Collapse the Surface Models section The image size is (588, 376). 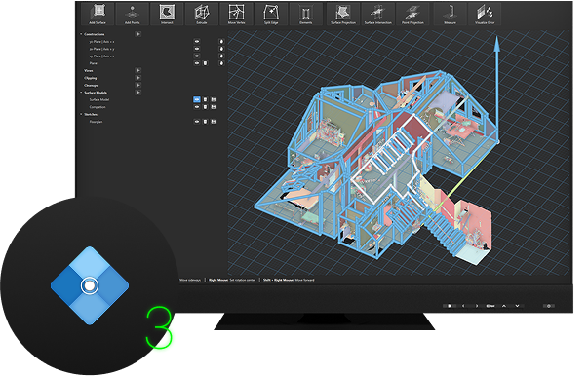(81, 93)
